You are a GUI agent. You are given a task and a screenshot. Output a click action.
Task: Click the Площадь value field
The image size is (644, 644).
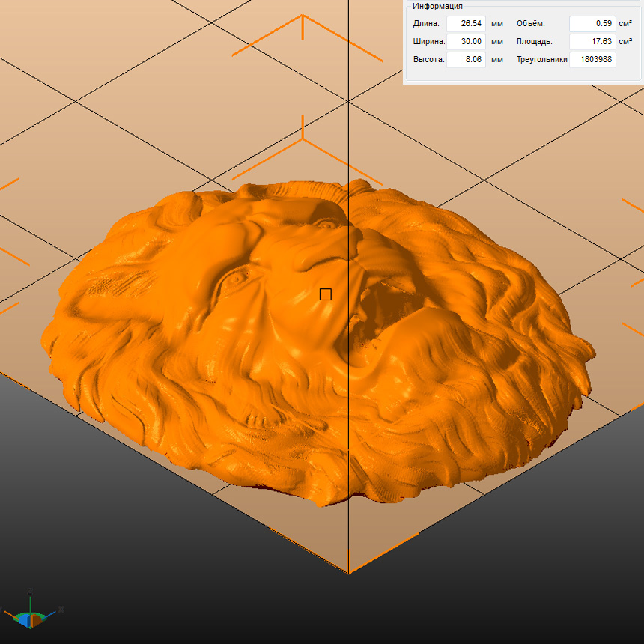tap(592, 41)
